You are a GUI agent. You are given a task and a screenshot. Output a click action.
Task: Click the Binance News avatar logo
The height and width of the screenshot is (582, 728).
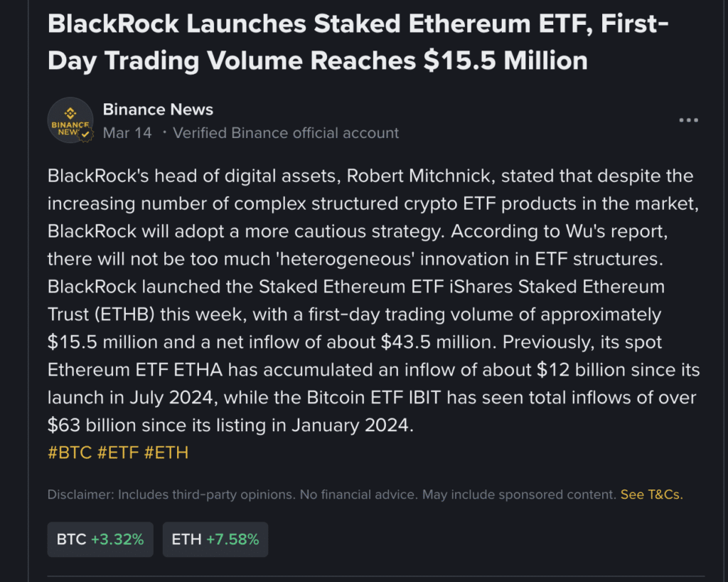70,120
